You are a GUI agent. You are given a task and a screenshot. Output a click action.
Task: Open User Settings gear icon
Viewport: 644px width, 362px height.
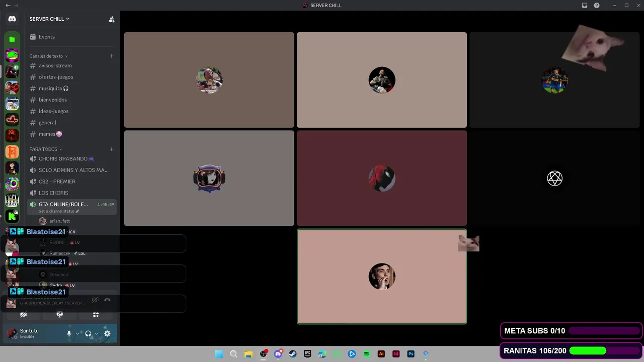coord(107,333)
